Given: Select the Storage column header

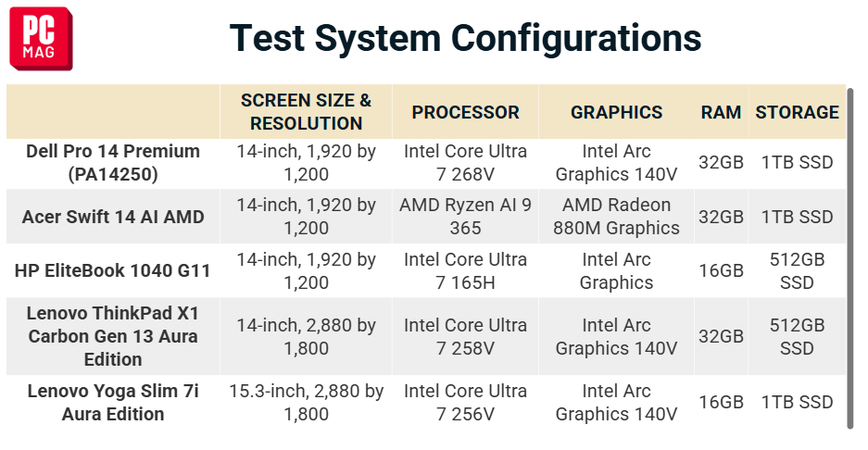Looking at the screenshot, I should tap(798, 112).
